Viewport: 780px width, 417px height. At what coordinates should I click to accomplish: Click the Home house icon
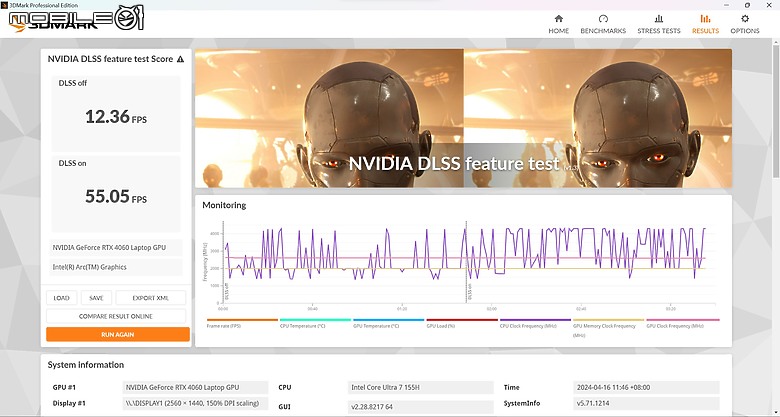(559, 18)
